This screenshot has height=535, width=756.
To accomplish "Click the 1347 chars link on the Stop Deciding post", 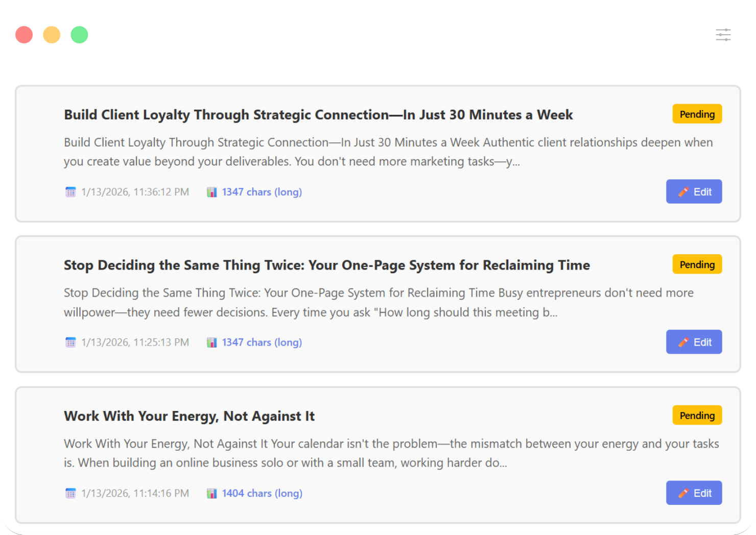I will coord(262,342).
